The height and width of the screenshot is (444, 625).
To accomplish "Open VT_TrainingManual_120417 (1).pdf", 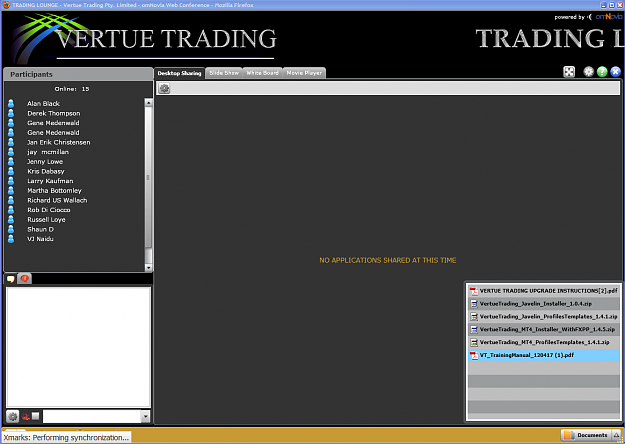I will point(544,355).
